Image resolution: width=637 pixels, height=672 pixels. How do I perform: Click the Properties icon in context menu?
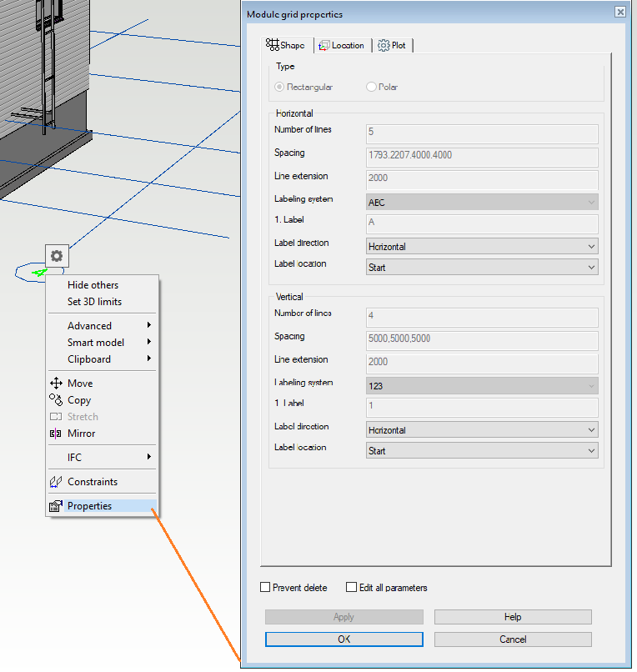[57, 506]
